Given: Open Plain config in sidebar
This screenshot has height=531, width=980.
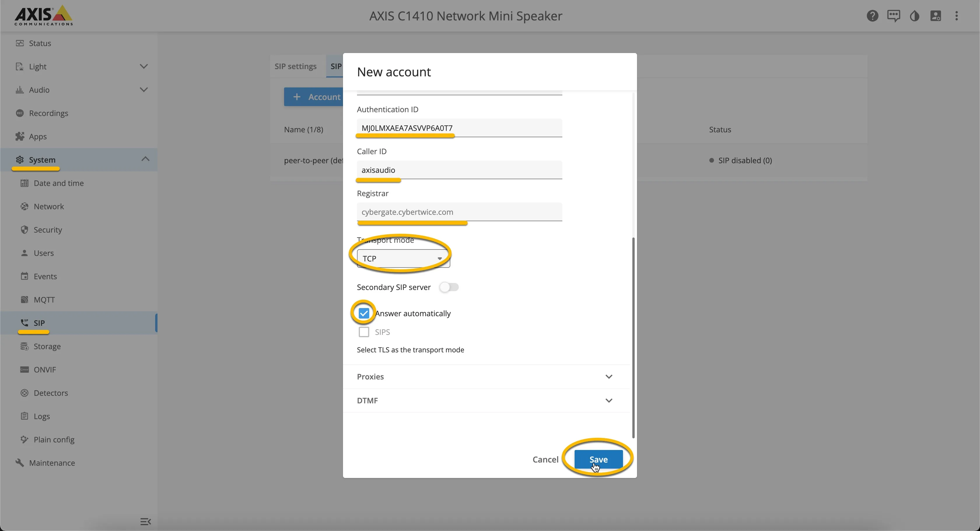Looking at the screenshot, I should click(x=78, y=439).
